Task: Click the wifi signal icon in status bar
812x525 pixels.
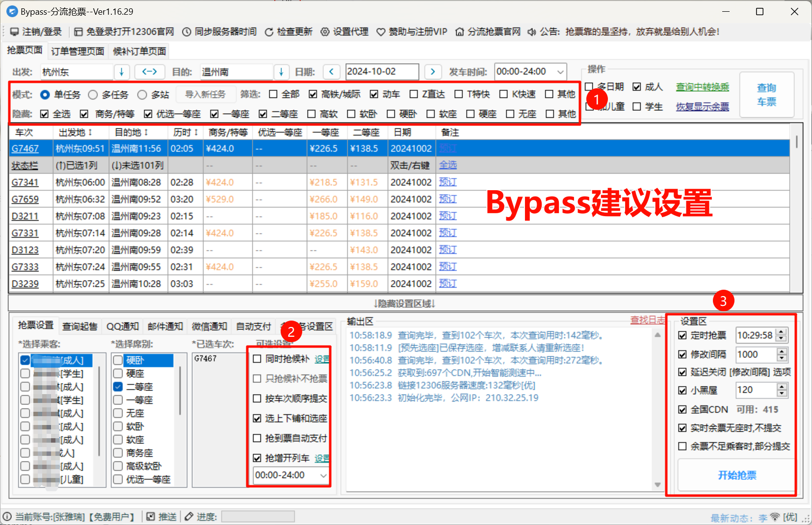Action: (775, 517)
